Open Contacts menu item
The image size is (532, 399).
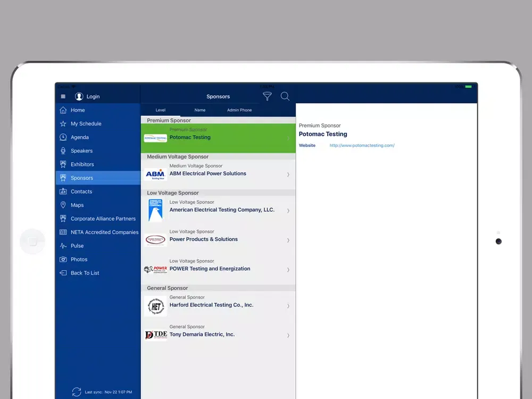pyautogui.click(x=98, y=192)
